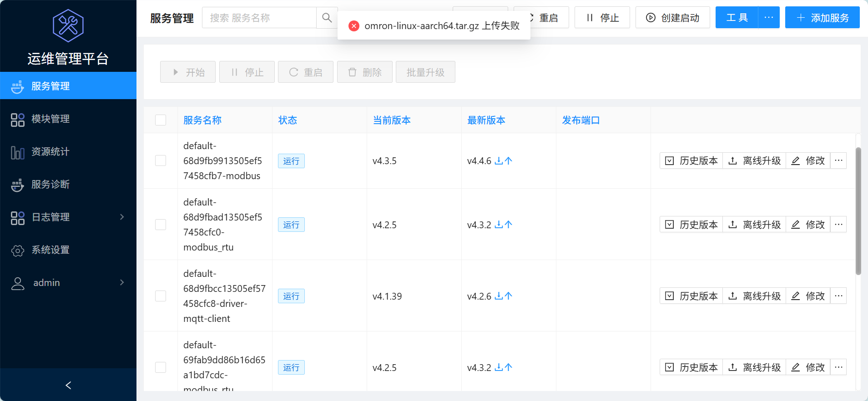868x401 pixels.
Task: Focus the 搜索 服务名称 input field
Action: [259, 18]
